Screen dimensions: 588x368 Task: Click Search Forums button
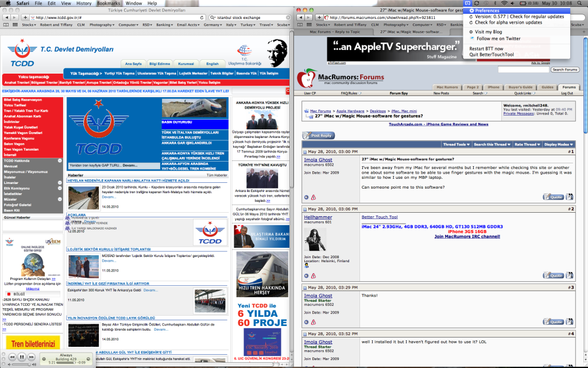coord(565,70)
